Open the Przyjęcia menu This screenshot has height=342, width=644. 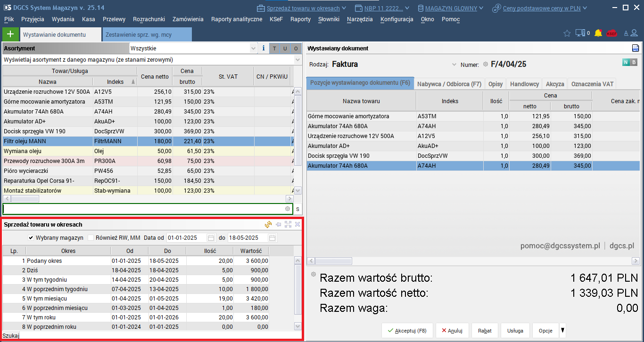point(33,19)
